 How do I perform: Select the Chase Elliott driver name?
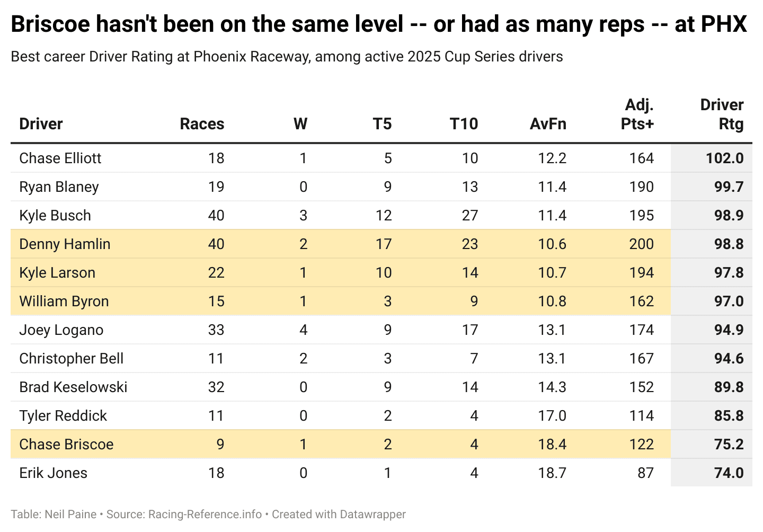point(60,158)
